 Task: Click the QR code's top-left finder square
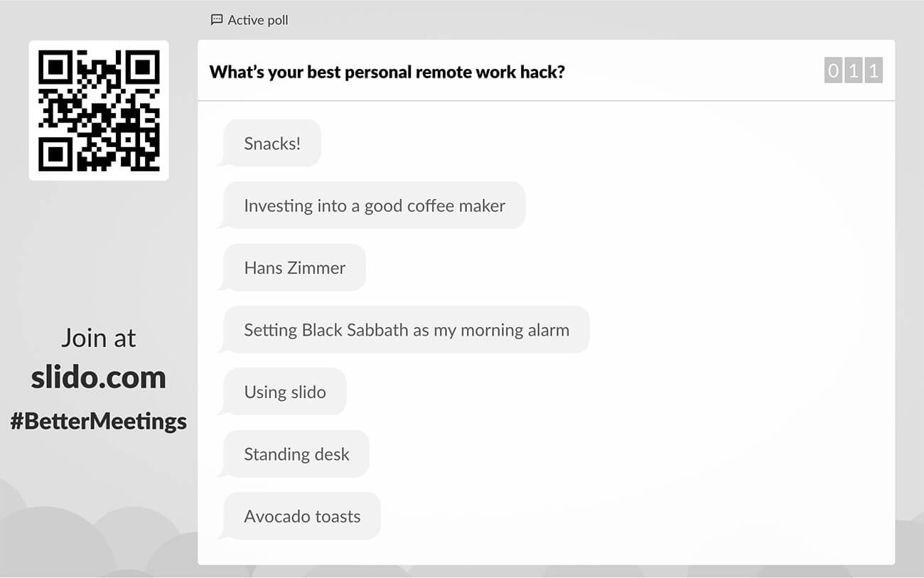[x=55, y=67]
